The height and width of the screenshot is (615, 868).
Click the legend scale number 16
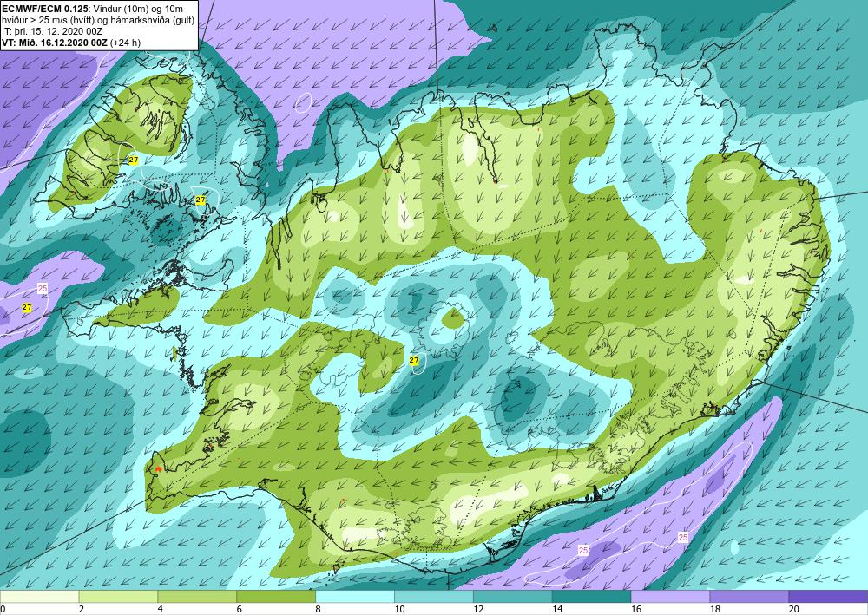click(x=636, y=610)
